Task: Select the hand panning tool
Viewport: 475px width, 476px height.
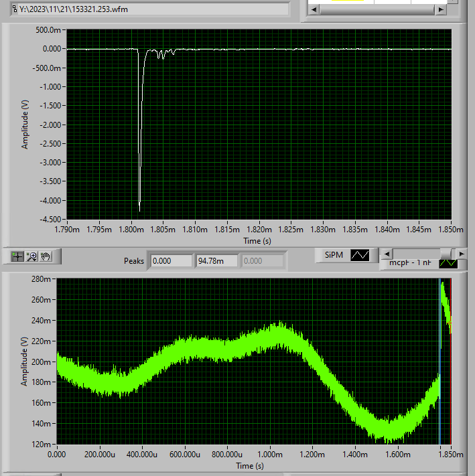Action: coord(46,256)
